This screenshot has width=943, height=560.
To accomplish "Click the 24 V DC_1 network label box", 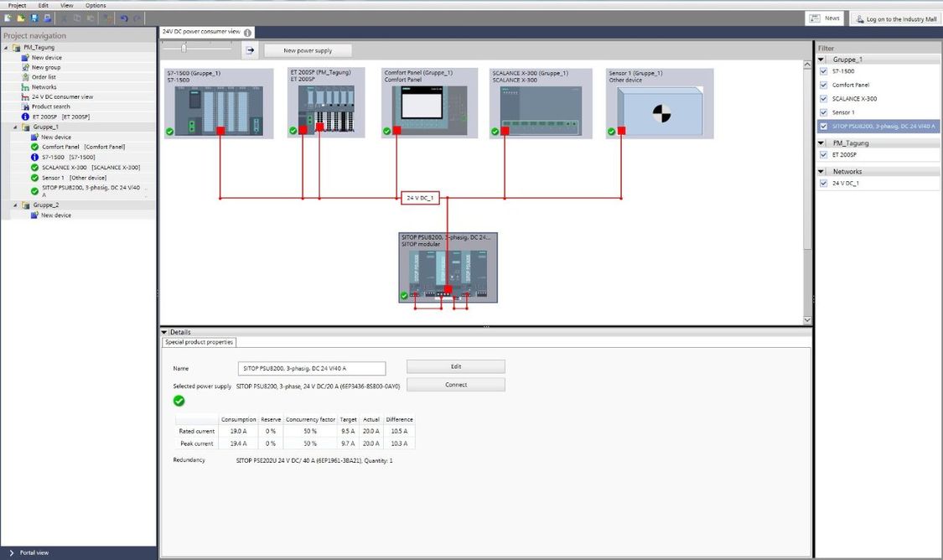I will [420, 198].
